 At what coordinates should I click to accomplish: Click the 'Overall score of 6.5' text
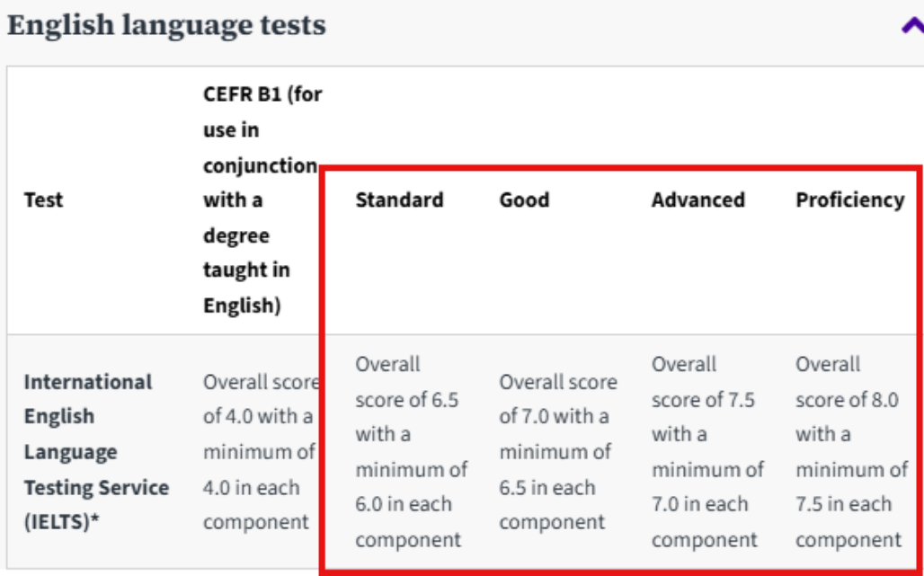(406, 399)
